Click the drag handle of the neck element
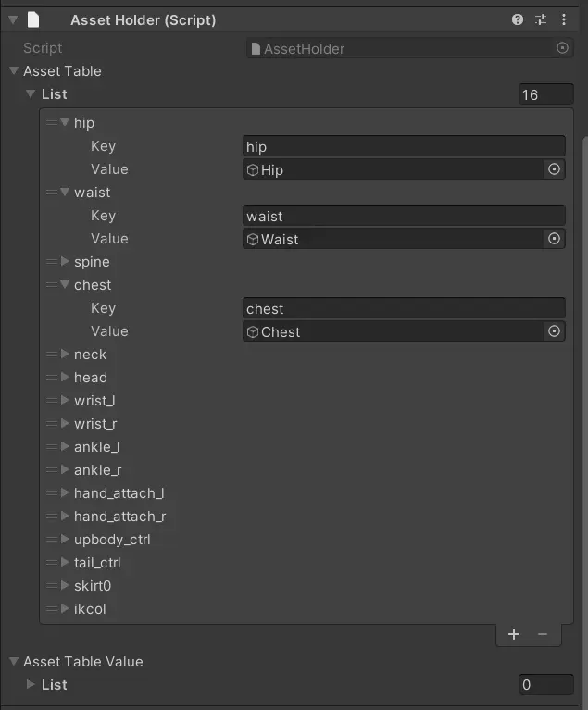The image size is (588, 710). pyautogui.click(x=52, y=355)
